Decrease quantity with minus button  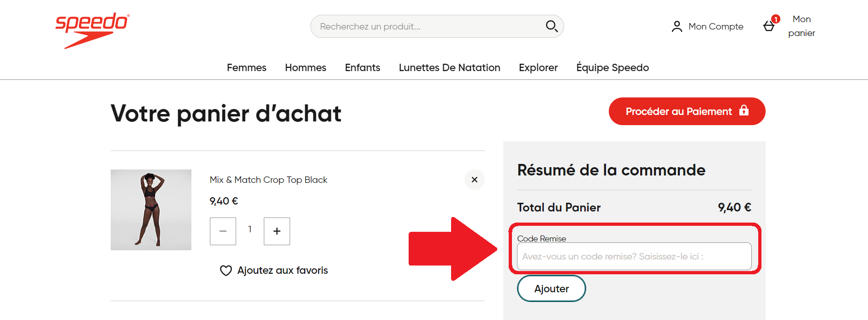[x=223, y=231]
